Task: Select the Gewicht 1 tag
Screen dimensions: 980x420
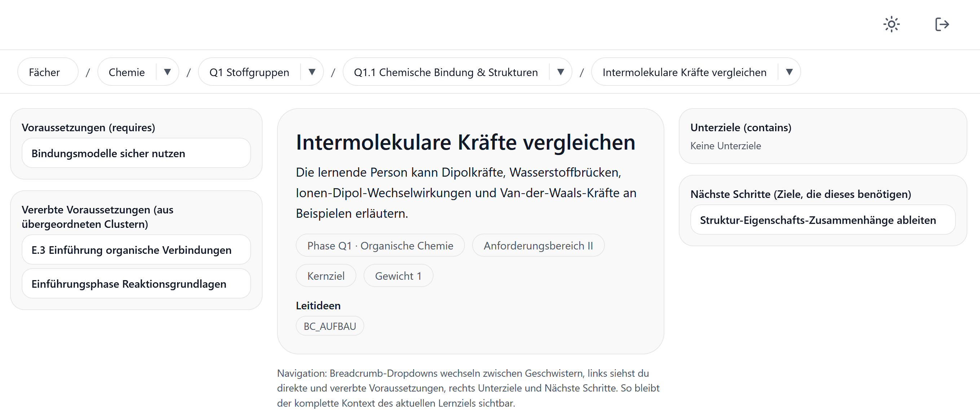Action: tap(398, 275)
